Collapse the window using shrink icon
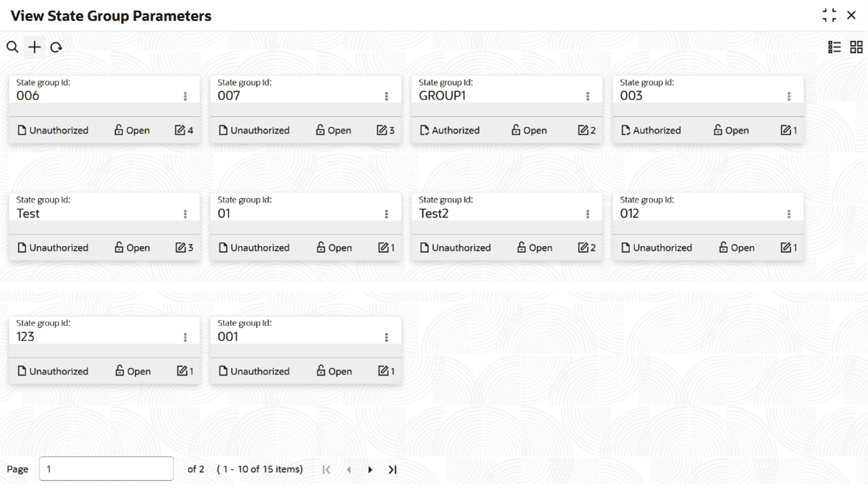 (829, 16)
